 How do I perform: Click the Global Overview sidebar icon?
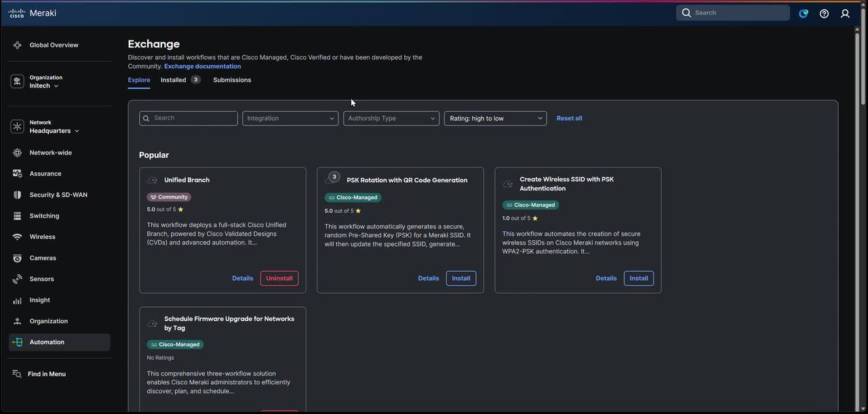point(17,45)
